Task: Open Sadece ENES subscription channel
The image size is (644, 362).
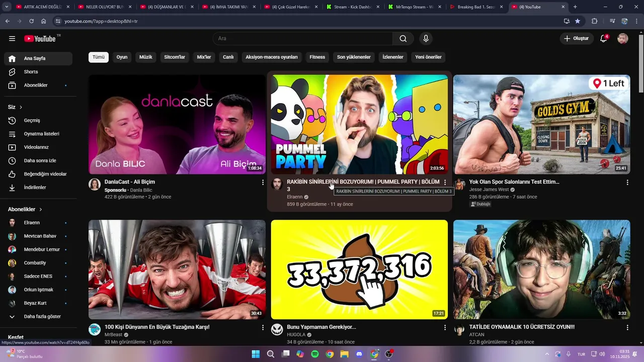Action: (38, 276)
